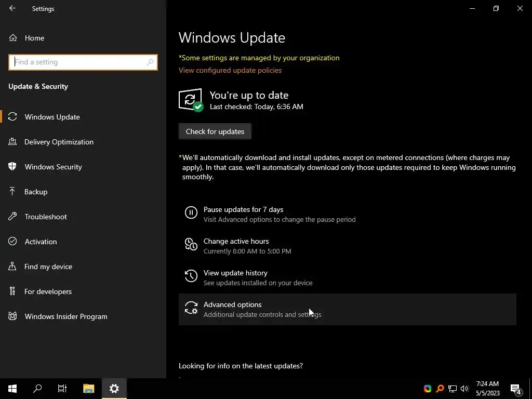Open the network tray icon
532x399 pixels.
453,389
